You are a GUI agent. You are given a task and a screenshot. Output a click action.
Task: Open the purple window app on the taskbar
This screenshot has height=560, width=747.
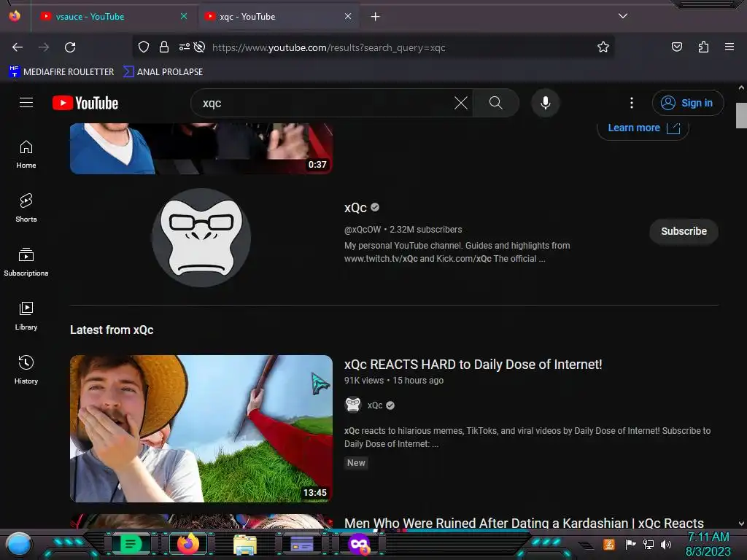(x=301, y=544)
